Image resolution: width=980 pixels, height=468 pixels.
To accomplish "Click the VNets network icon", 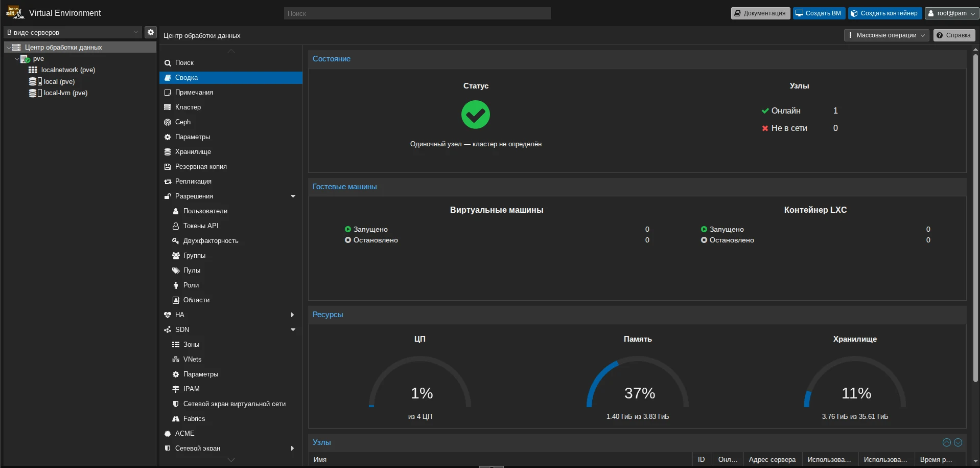I will 176,360.
